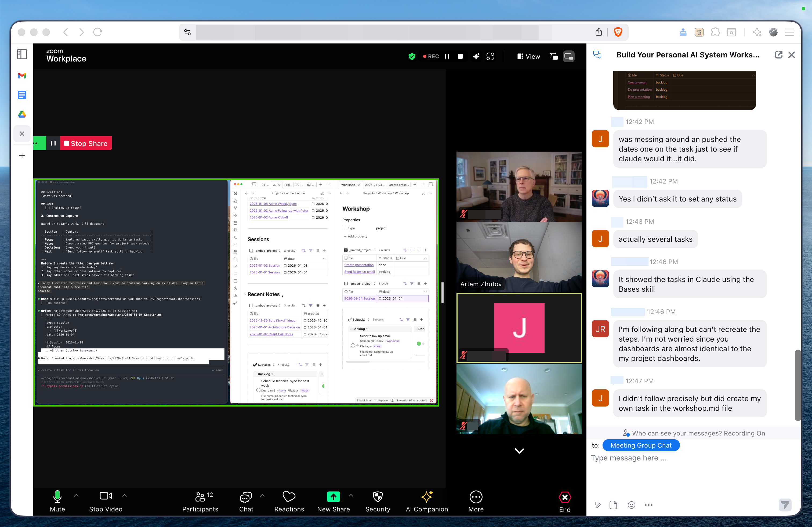Check the Send follow up email subtask
The height and width of the screenshot is (527, 812).
(x=353, y=345)
